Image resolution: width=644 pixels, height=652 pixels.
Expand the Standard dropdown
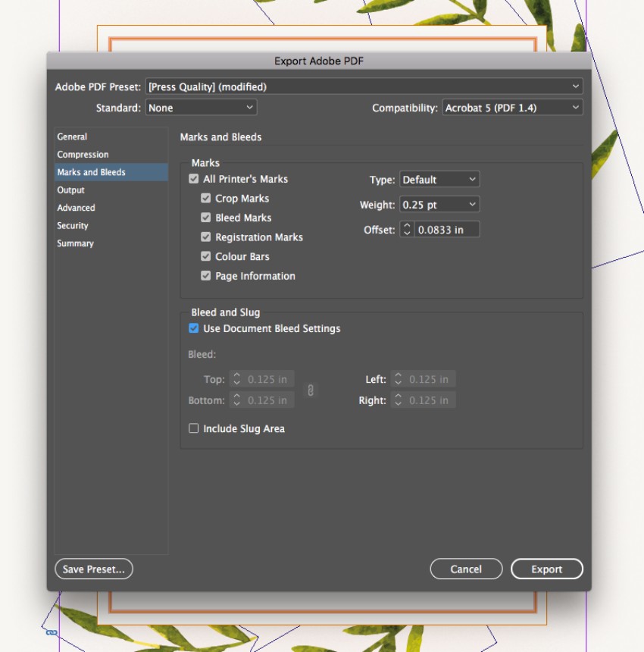coord(202,108)
